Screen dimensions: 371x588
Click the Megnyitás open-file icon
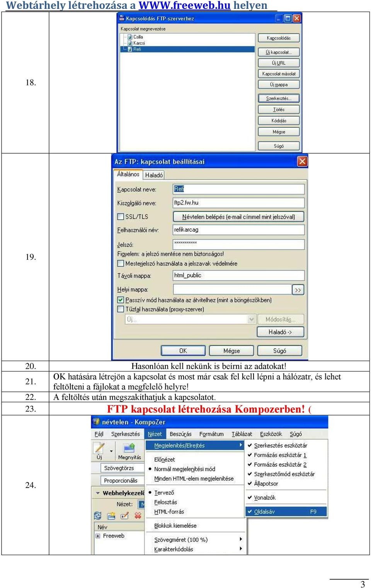(129, 448)
